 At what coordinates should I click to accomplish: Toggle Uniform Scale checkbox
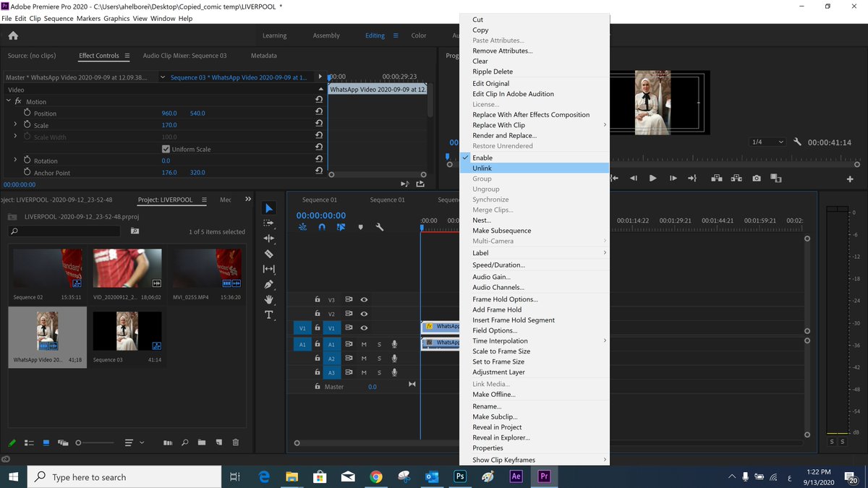tap(166, 149)
